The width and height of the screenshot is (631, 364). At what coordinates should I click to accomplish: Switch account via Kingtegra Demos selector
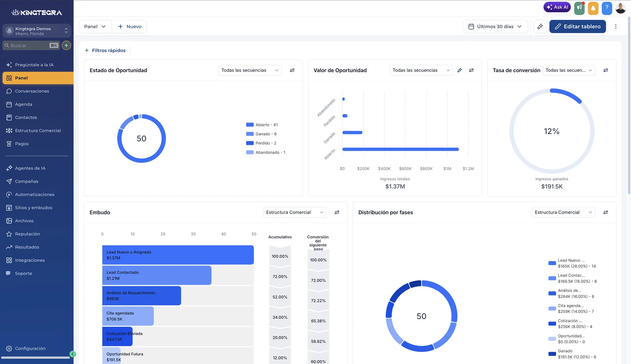point(37,31)
